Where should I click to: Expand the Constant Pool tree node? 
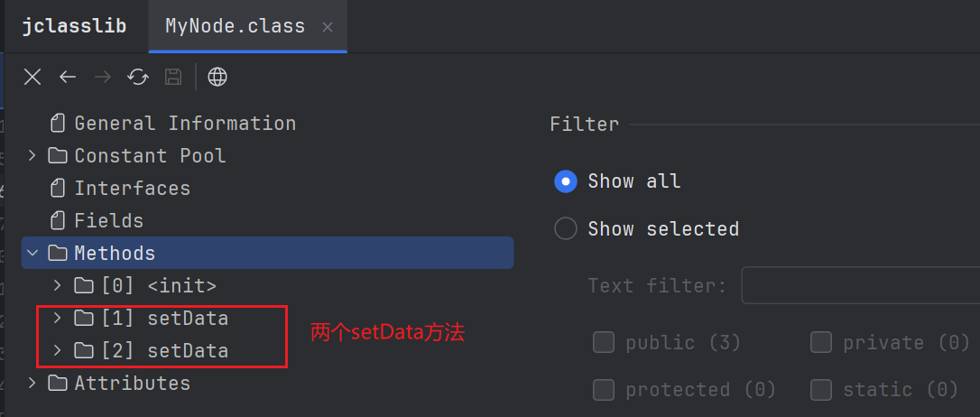[x=32, y=155]
